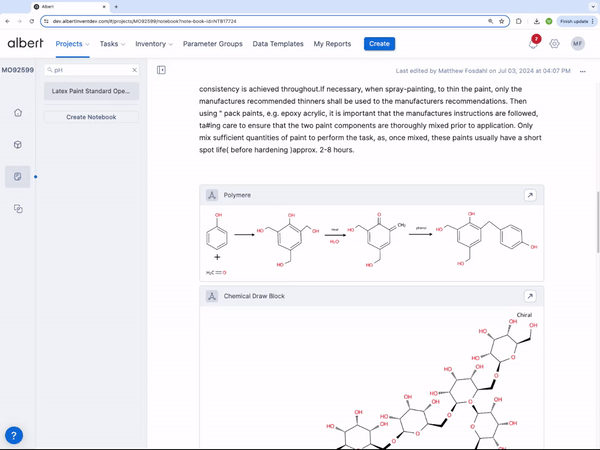This screenshot has width=600, height=450.
Task: Click the blue help question mark button
Action: click(x=14, y=435)
